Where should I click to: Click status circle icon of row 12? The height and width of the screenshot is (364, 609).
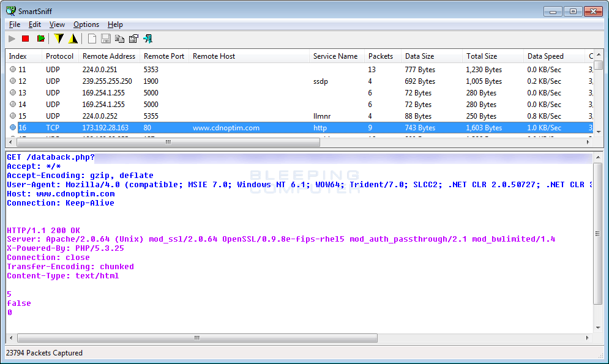click(x=13, y=81)
